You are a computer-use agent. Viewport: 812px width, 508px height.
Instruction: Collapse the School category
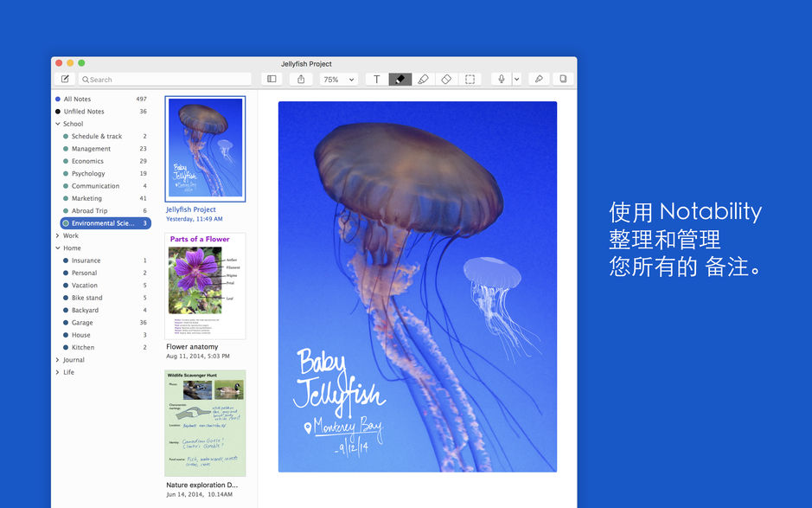58,123
